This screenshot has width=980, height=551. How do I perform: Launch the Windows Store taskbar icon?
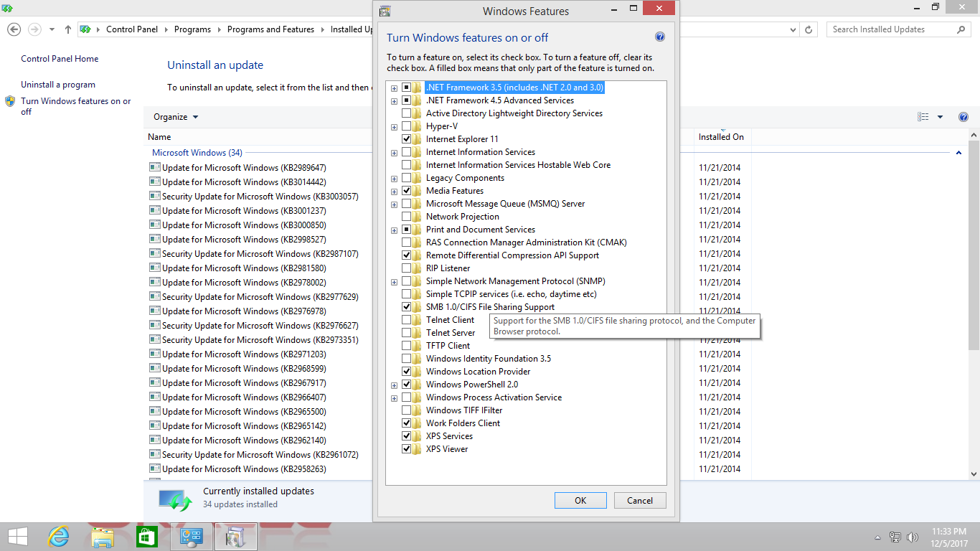146,536
